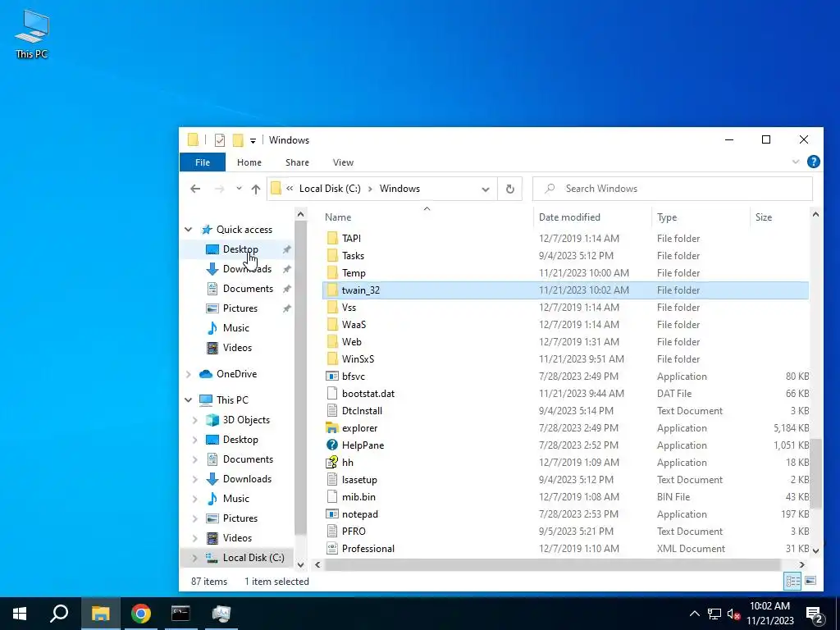Screen dimensions: 840x630
Task: Select the WinSxS folder icon
Action: pyautogui.click(x=332, y=359)
